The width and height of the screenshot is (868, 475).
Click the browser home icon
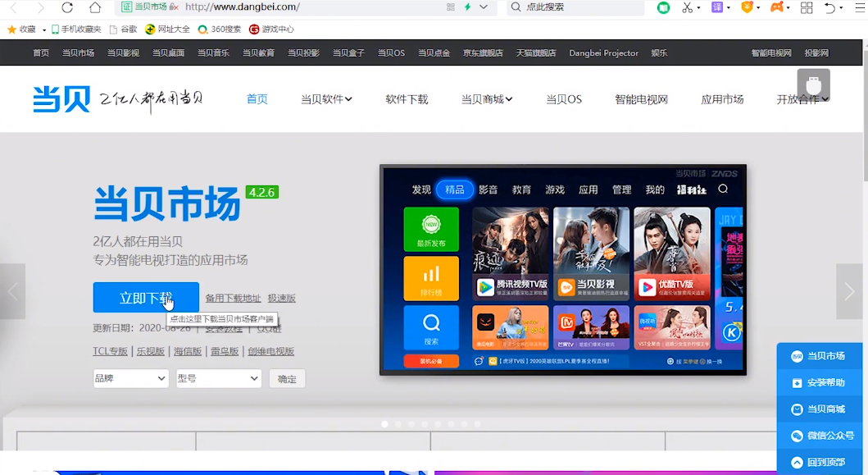click(x=95, y=7)
